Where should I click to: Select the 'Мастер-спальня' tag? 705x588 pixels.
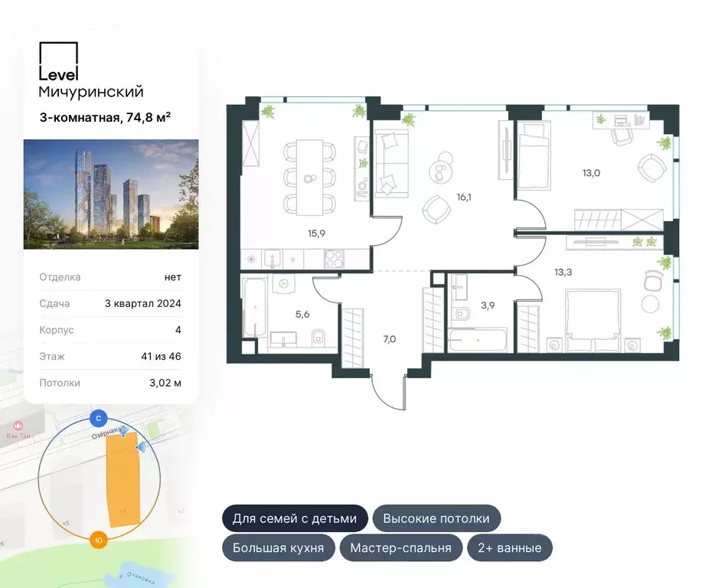point(402,547)
